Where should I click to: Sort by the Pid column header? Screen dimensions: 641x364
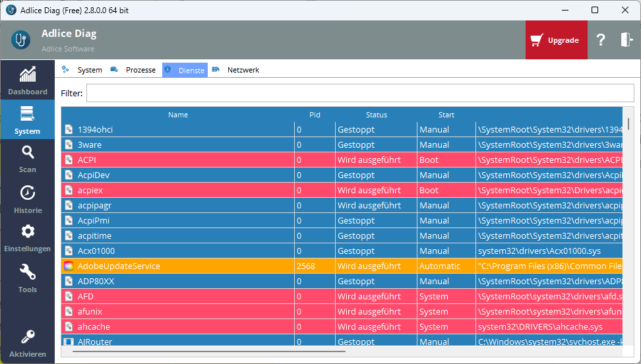point(315,115)
